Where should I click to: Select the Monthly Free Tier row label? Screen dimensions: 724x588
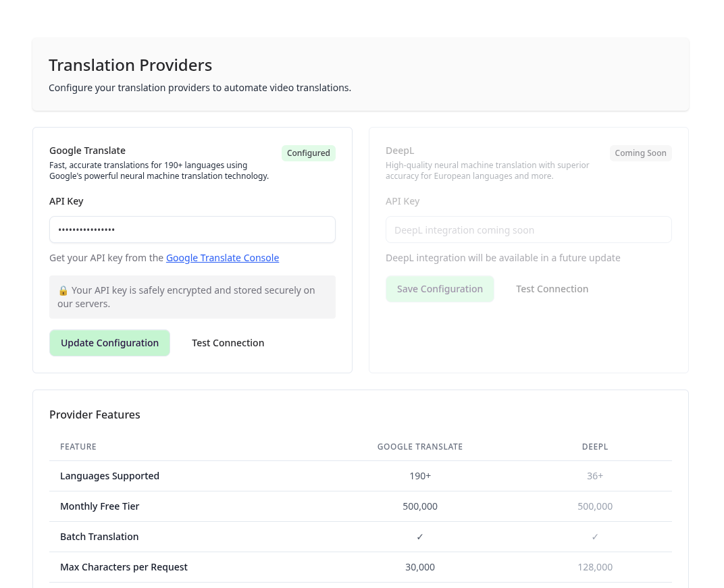point(99,506)
